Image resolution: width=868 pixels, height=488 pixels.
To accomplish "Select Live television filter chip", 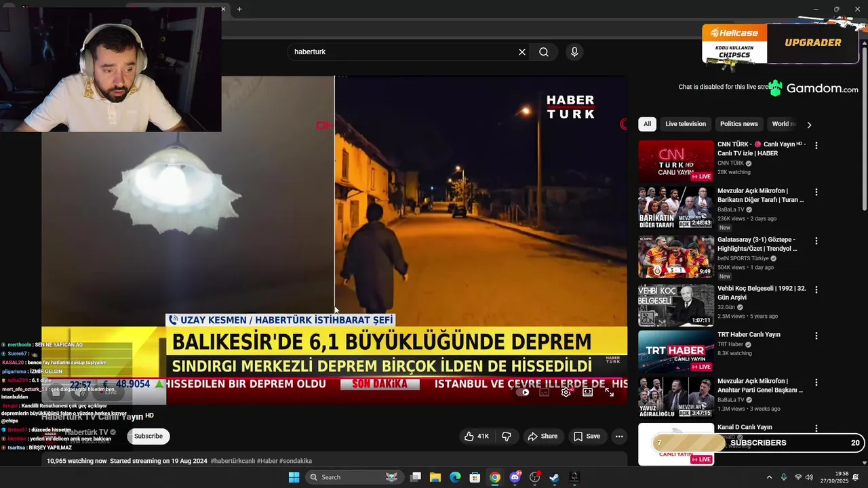I will [686, 124].
